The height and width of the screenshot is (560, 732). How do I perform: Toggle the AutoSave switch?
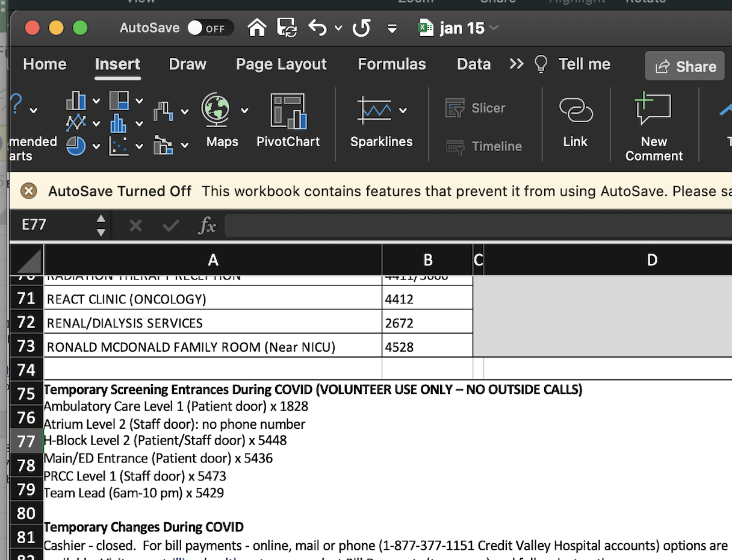coord(209,28)
